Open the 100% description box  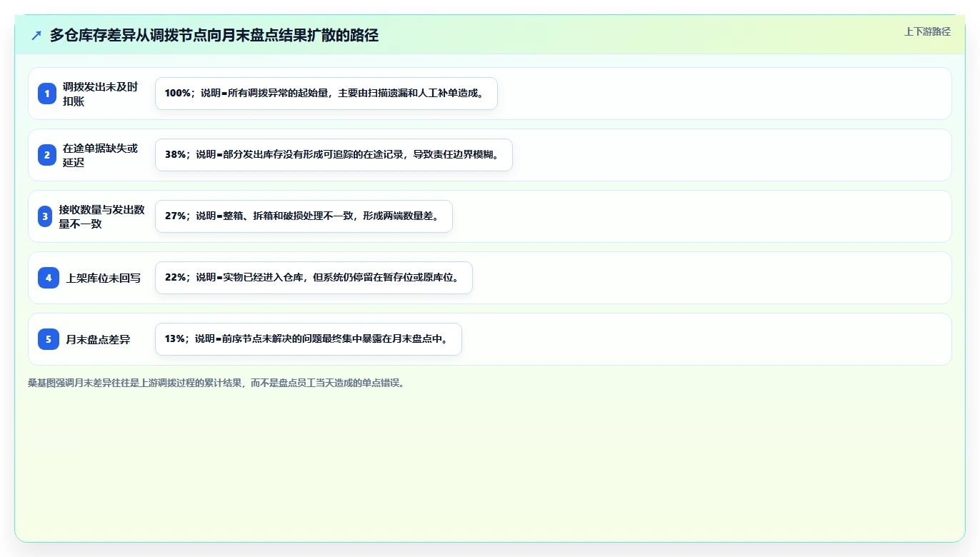click(x=326, y=94)
